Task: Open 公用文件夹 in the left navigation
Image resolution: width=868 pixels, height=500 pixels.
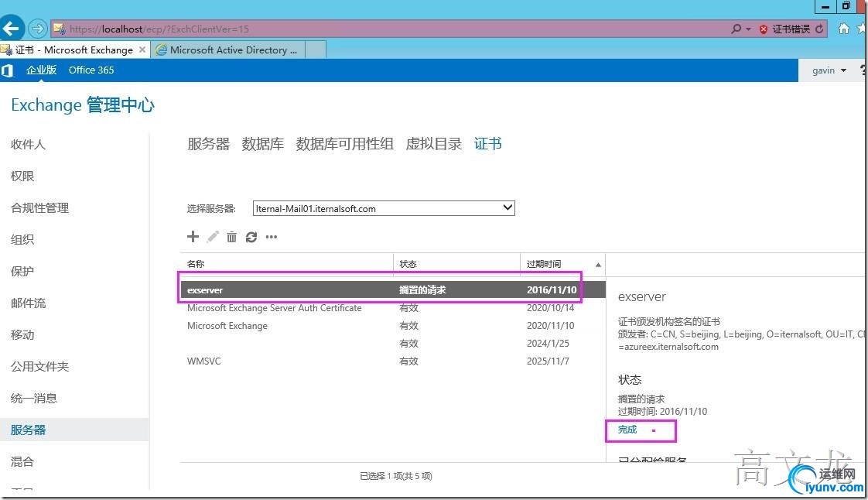Action: click(40, 367)
